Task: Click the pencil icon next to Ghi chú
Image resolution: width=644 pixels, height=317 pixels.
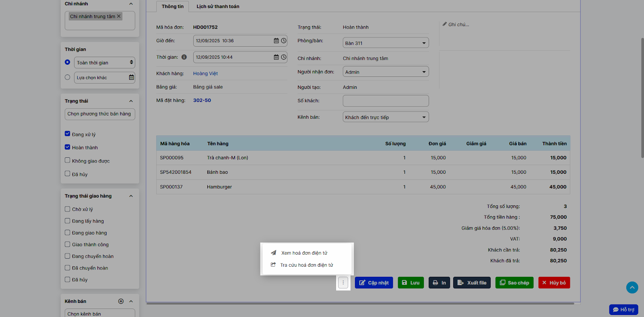Action: coord(445,24)
